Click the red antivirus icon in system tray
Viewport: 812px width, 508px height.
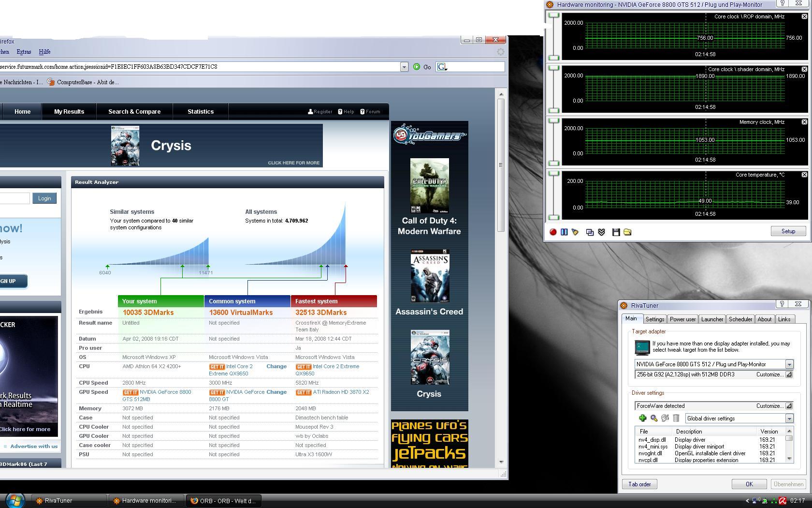[x=783, y=501]
